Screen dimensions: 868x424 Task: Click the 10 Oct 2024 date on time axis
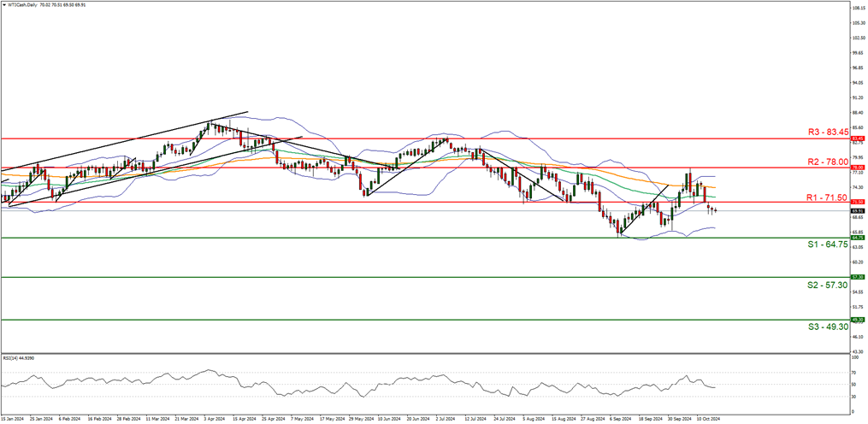click(708, 419)
